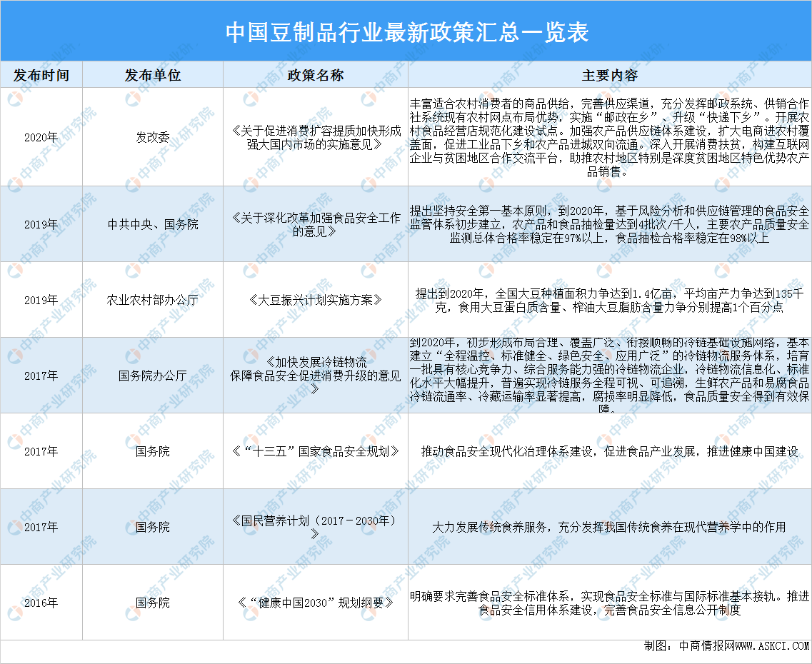This screenshot has width=812, height=664.
Task: Select the 政策名称 column header
Action: tap(316, 75)
